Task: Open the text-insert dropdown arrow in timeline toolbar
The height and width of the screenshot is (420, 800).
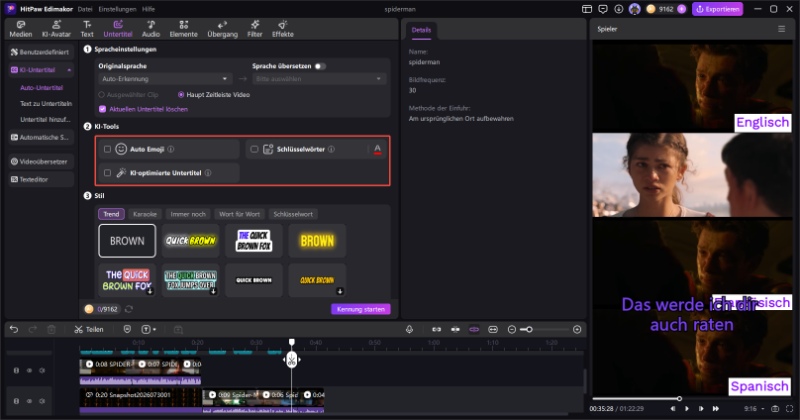Action: point(155,330)
